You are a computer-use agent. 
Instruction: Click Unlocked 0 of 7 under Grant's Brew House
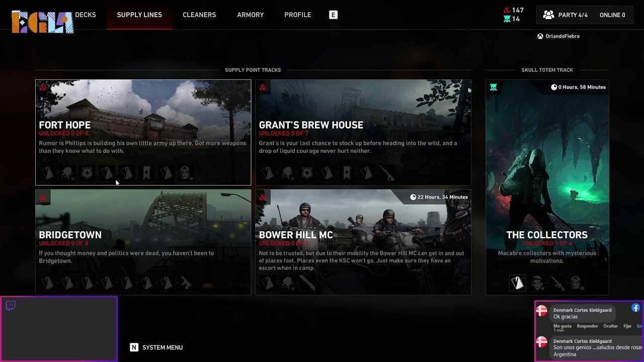(x=284, y=134)
